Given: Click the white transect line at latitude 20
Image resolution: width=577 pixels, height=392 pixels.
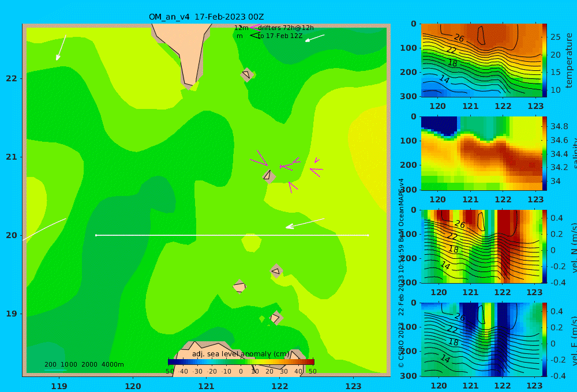Looking at the screenshot, I should (x=232, y=235).
